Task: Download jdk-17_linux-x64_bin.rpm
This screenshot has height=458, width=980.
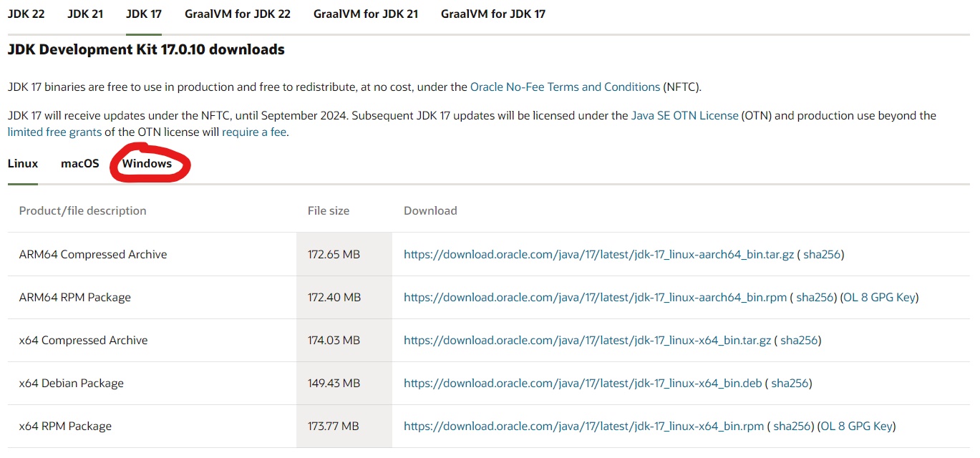Action: [584, 426]
